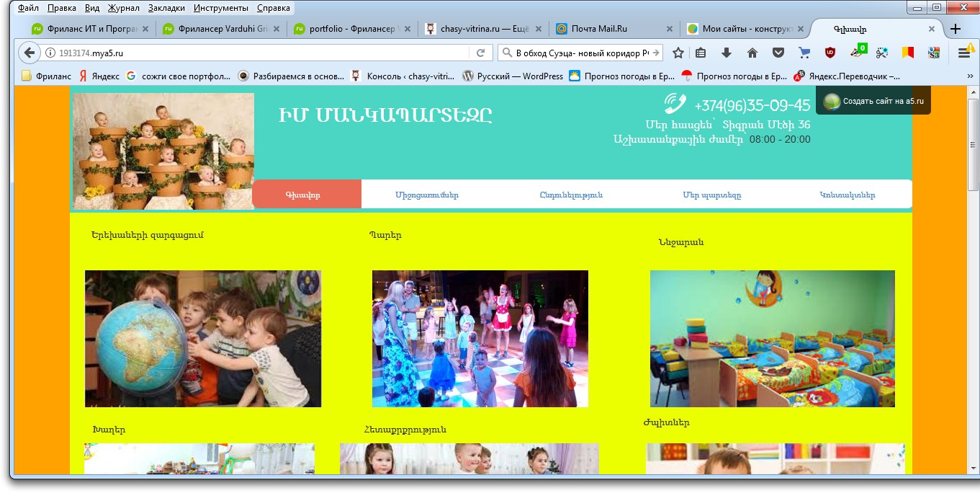Open the Firefox hamburger menu
The image size is (980, 493).
tap(963, 53)
